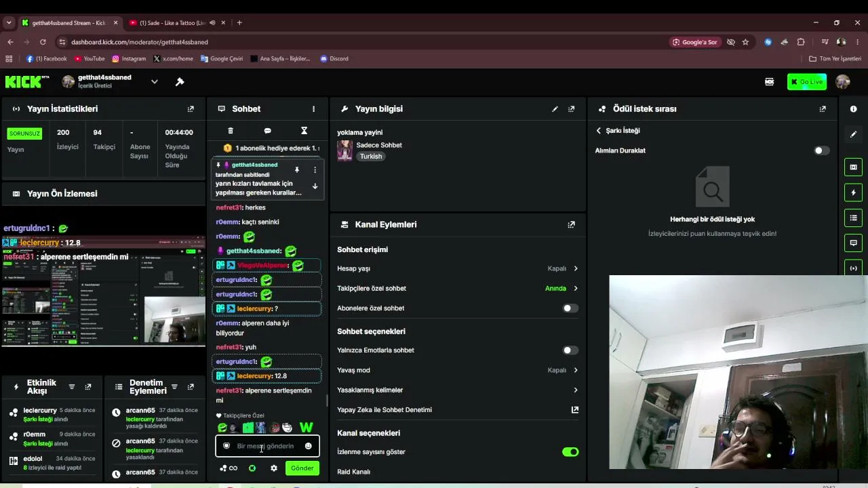868x488 pixels.
Task: Click the Turkish language tag
Action: pyautogui.click(x=371, y=157)
